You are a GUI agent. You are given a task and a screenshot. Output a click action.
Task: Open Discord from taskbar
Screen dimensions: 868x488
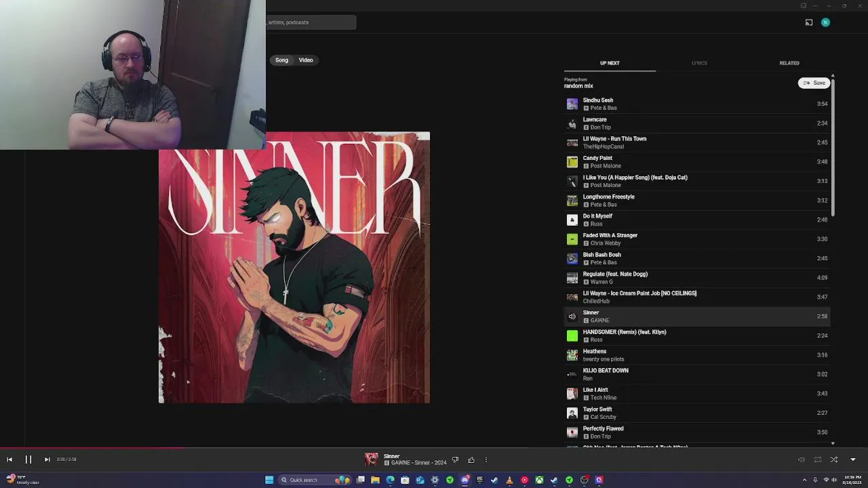(x=465, y=480)
